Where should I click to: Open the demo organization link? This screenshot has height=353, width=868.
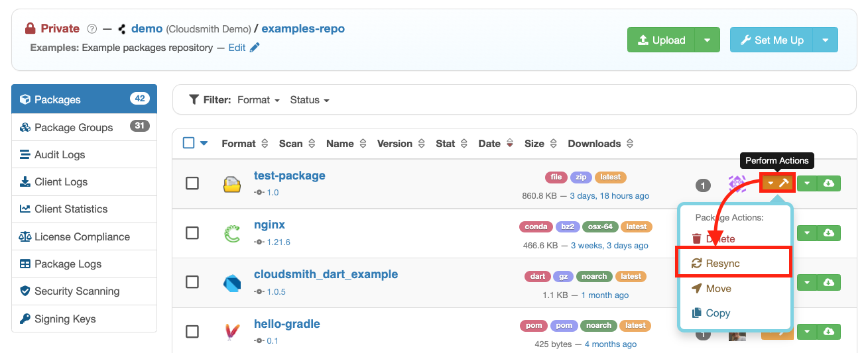click(x=147, y=28)
